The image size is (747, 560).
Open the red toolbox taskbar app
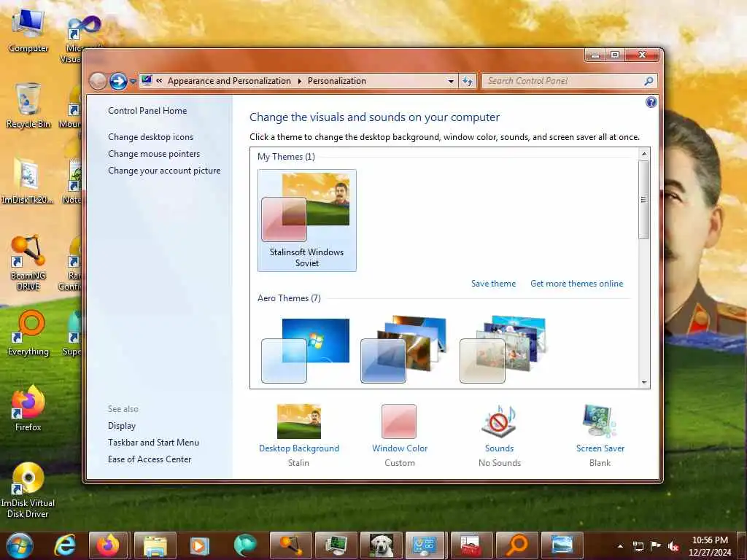[471, 545]
